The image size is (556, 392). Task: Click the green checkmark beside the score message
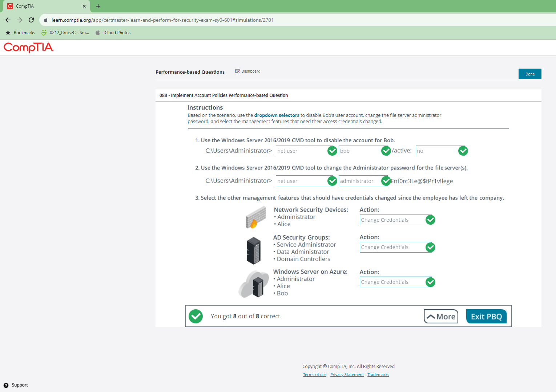click(196, 316)
